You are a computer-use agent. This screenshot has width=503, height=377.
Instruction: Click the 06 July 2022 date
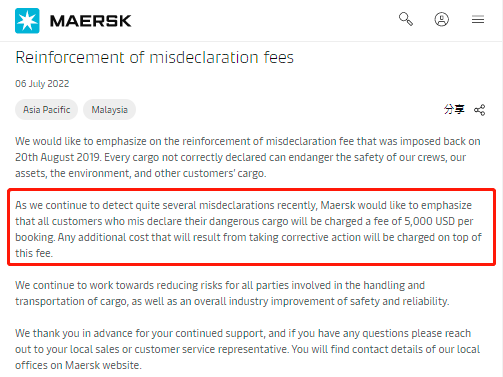tap(42, 83)
